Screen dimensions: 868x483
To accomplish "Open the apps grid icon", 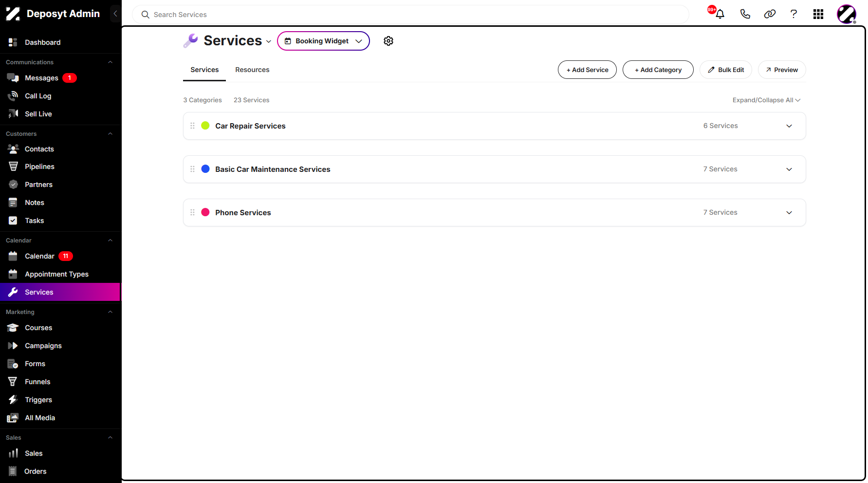I will click(818, 14).
